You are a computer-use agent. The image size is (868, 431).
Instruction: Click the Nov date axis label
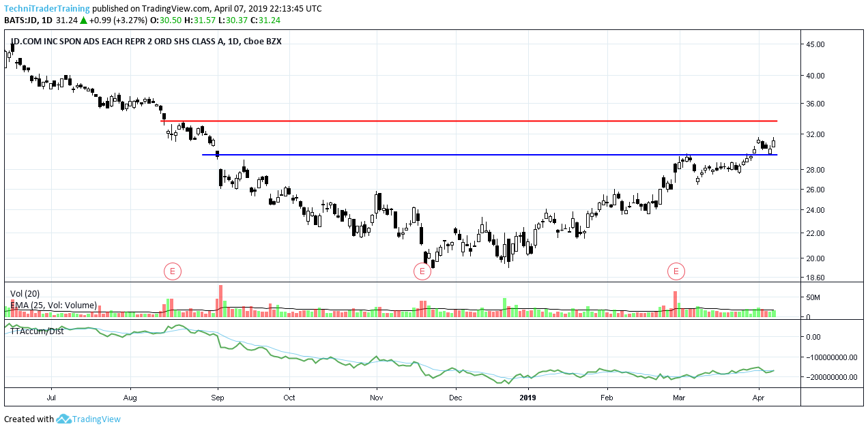point(376,396)
